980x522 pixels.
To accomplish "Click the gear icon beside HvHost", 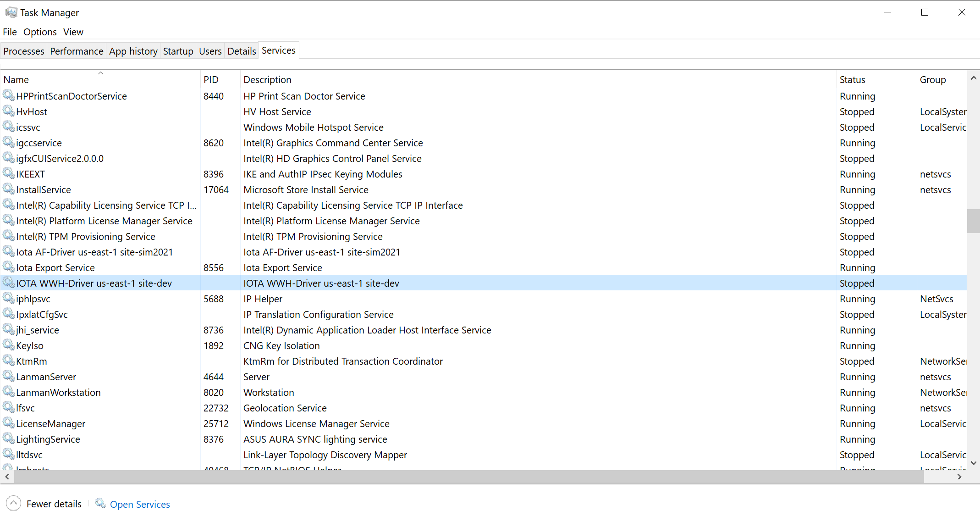I will (9, 111).
